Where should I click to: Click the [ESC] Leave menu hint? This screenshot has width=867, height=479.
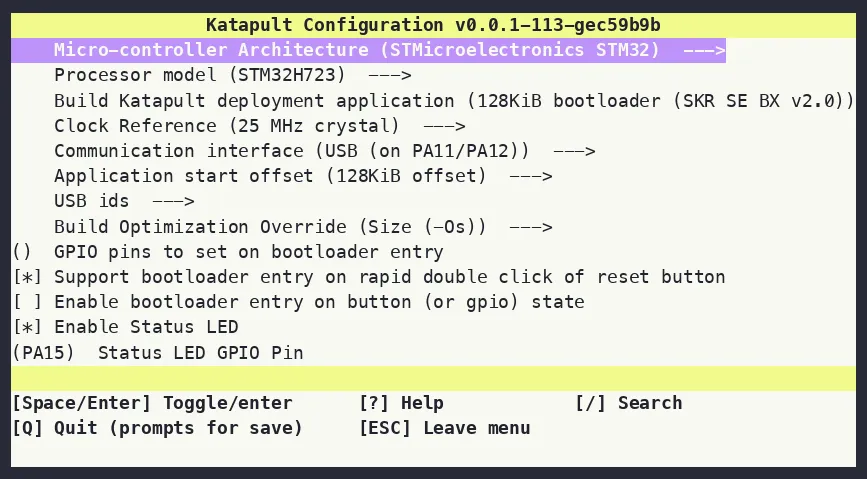(445, 429)
